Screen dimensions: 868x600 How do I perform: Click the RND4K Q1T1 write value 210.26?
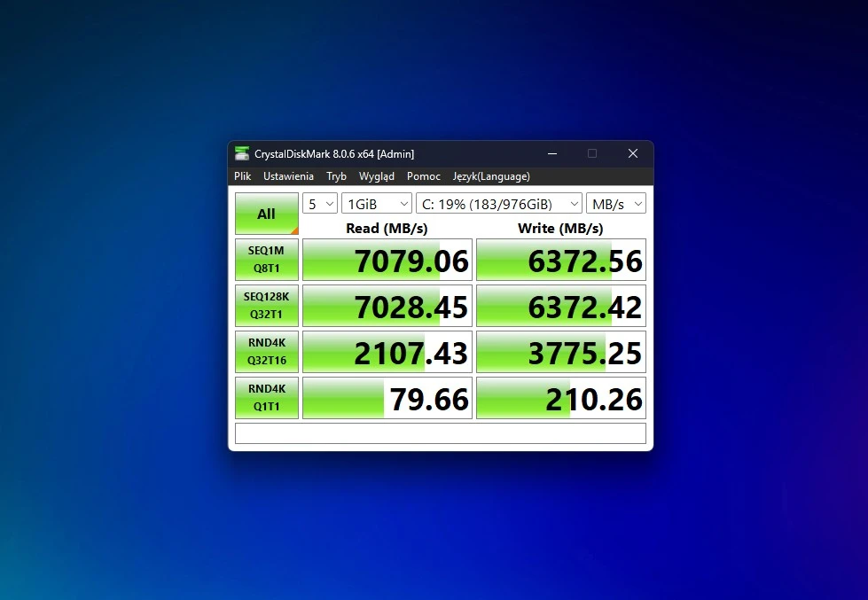pyautogui.click(x=560, y=397)
